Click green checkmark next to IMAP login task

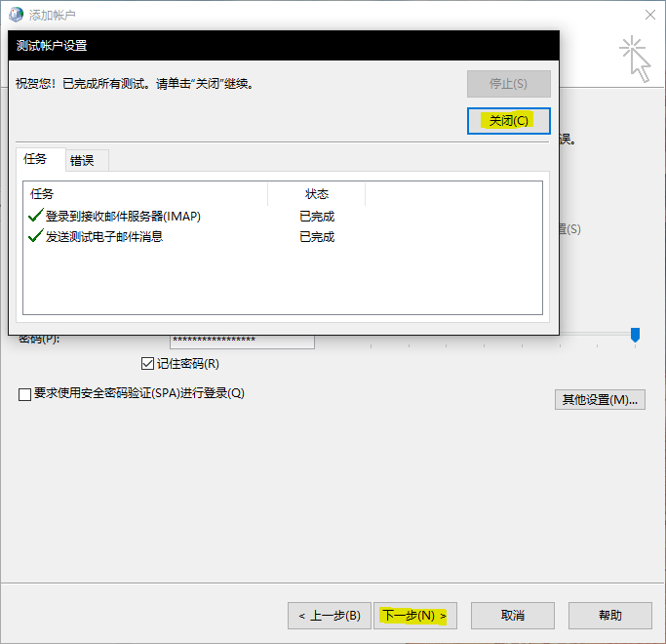point(35,216)
